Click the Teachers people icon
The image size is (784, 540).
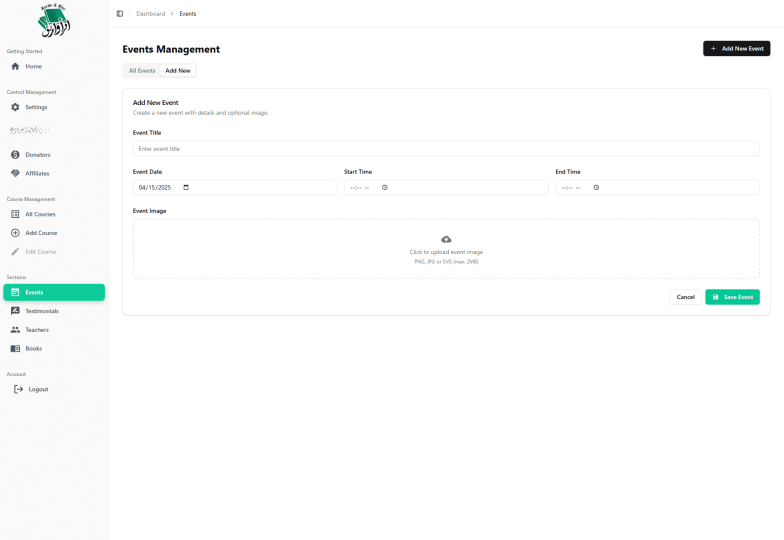point(15,330)
